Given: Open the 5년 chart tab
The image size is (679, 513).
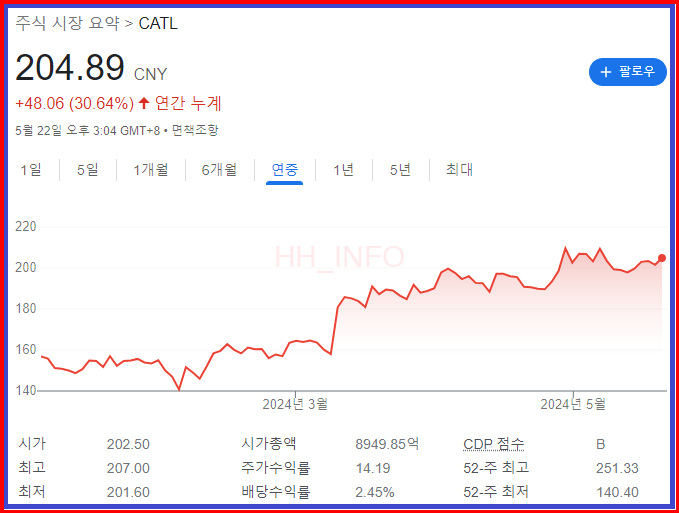Looking at the screenshot, I should pyautogui.click(x=400, y=170).
